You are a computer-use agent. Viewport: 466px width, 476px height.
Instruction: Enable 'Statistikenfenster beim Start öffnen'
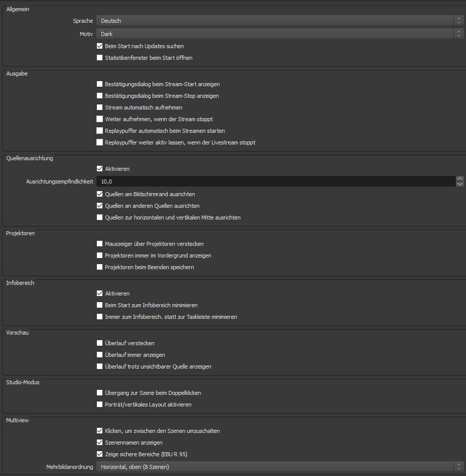pos(100,58)
